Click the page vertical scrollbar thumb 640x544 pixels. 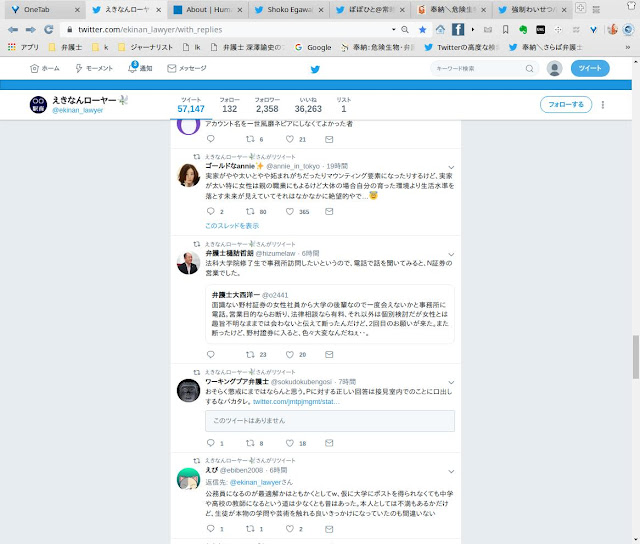[x=636, y=357]
